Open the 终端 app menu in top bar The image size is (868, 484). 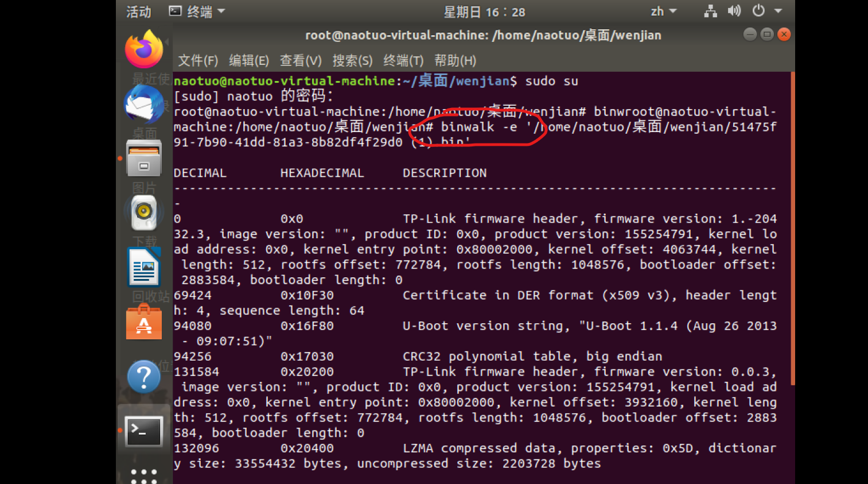(x=195, y=11)
